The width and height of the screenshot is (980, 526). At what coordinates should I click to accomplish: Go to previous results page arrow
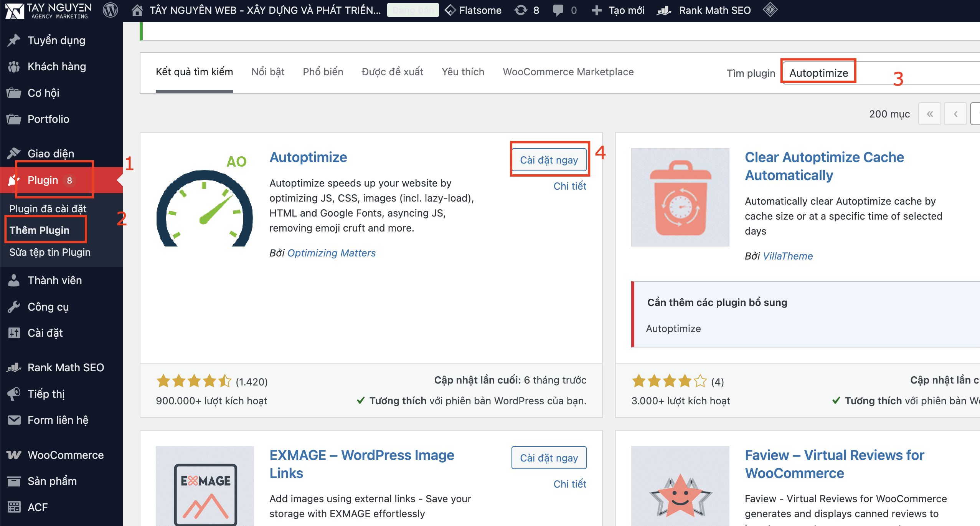coord(955,114)
